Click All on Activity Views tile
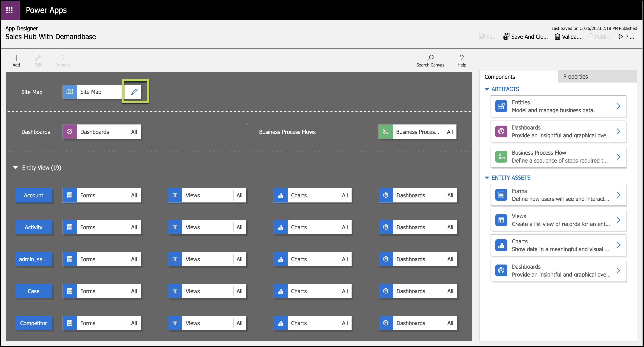Viewport: 644px width, 347px height. 239,227
